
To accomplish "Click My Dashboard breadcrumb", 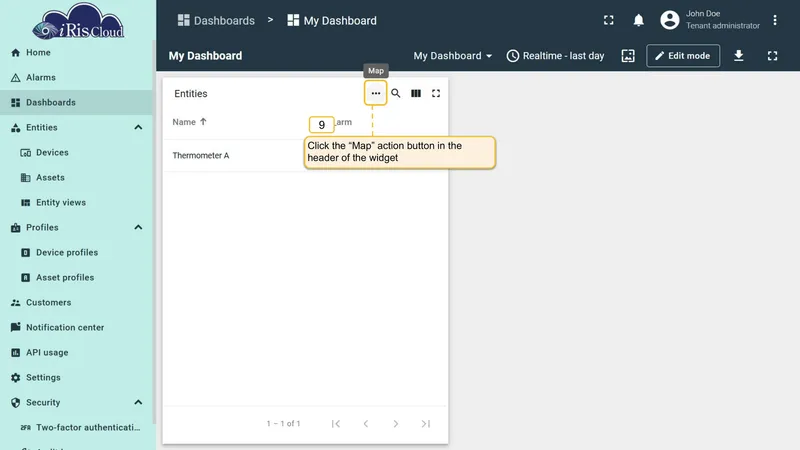I will coord(332,20).
